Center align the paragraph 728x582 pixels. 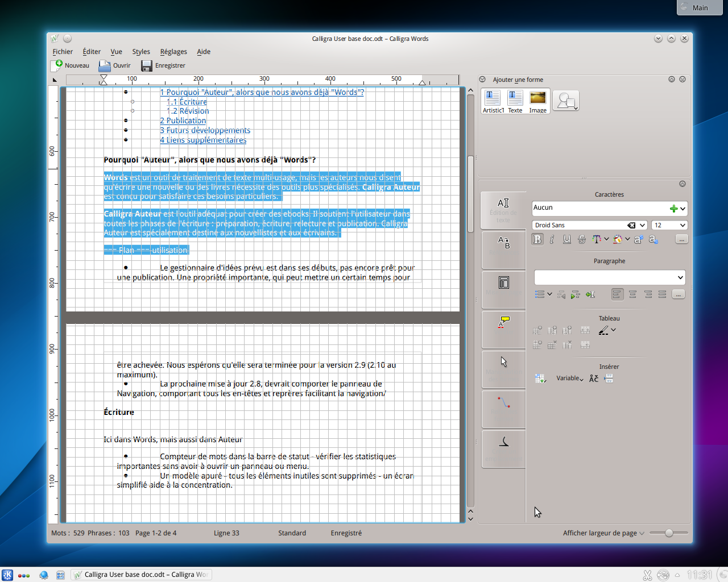pos(632,294)
